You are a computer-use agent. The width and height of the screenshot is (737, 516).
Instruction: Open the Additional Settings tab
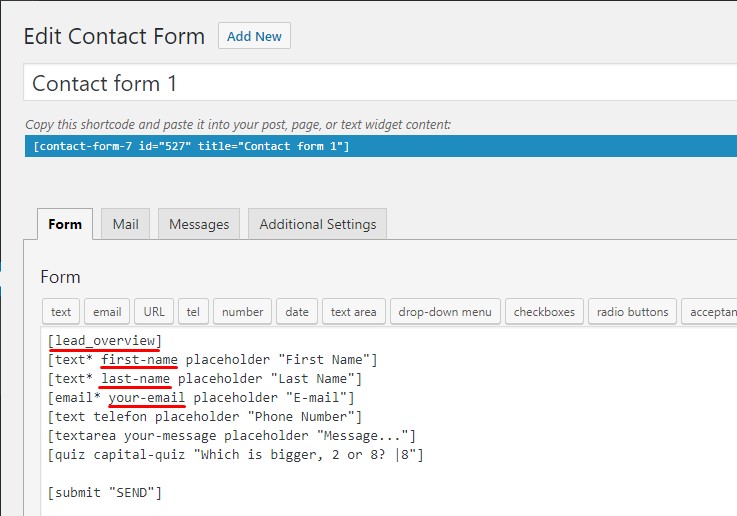point(318,224)
